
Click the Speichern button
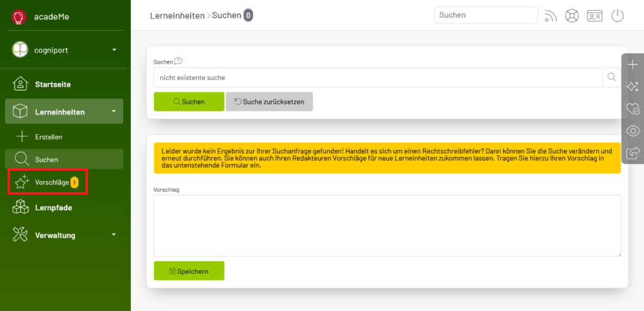pos(189,271)
